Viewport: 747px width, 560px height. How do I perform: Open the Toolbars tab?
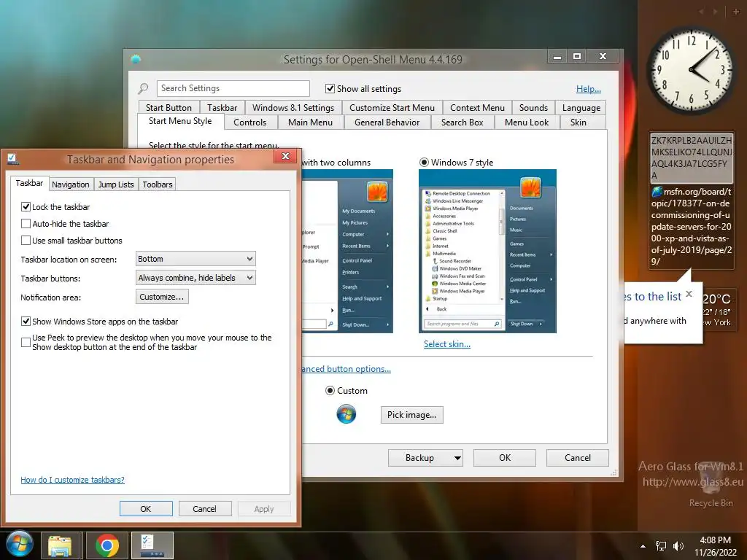pyautogui.click(x=158, y=184)
